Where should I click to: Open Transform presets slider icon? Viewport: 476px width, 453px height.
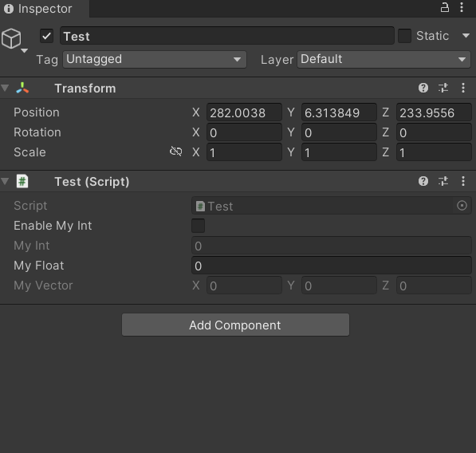pos(443,88)
